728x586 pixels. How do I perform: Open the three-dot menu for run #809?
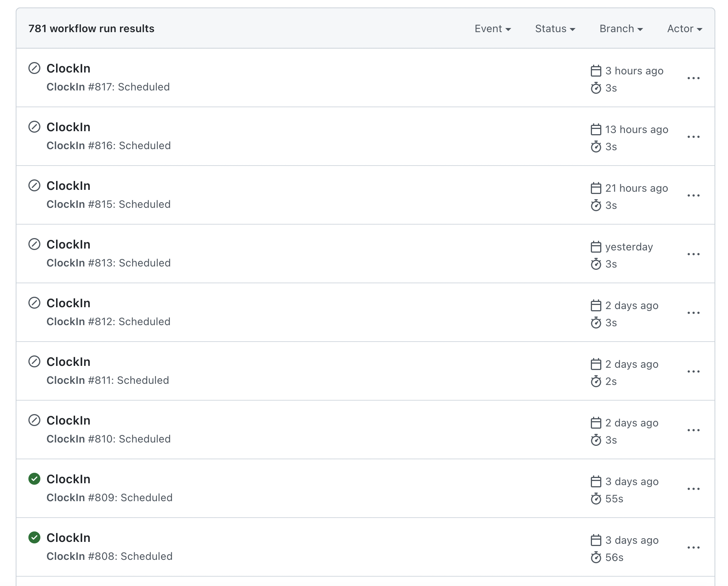(x=694, y=489)
